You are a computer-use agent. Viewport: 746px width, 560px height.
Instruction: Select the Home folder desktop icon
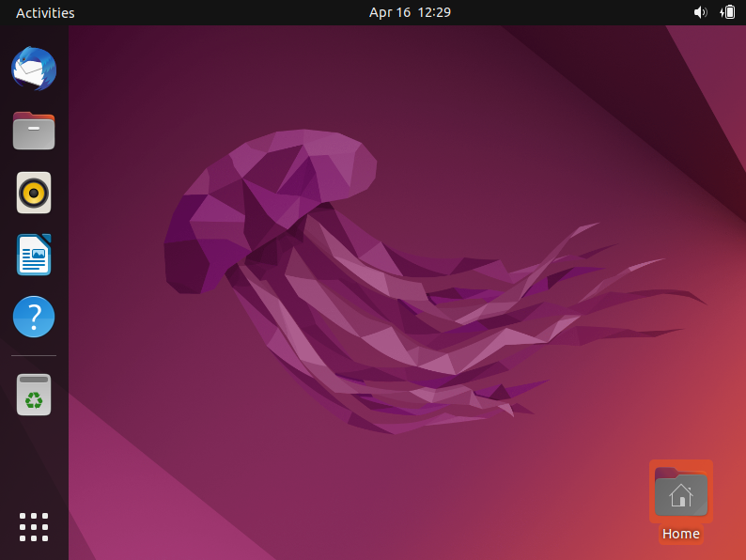[x=681, y=492]
